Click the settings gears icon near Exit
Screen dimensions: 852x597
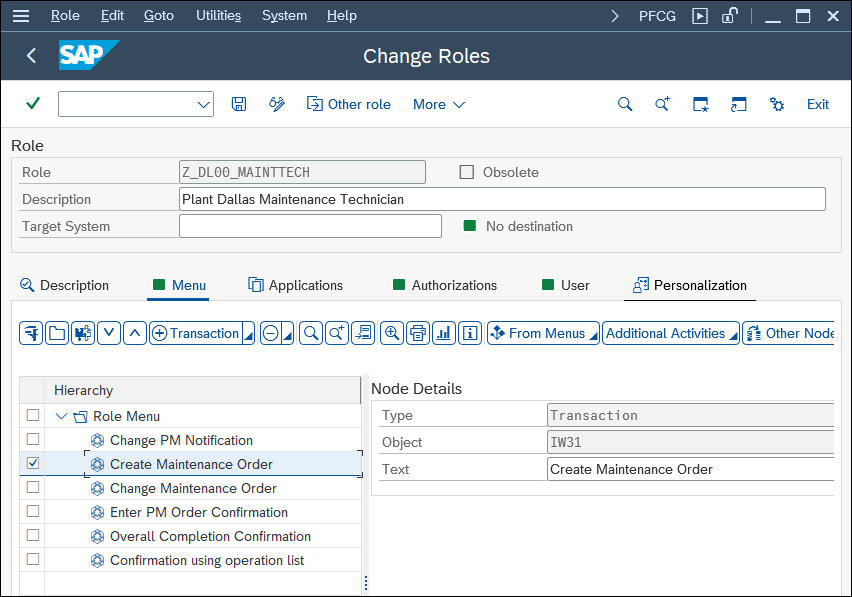tap(777, 104)
